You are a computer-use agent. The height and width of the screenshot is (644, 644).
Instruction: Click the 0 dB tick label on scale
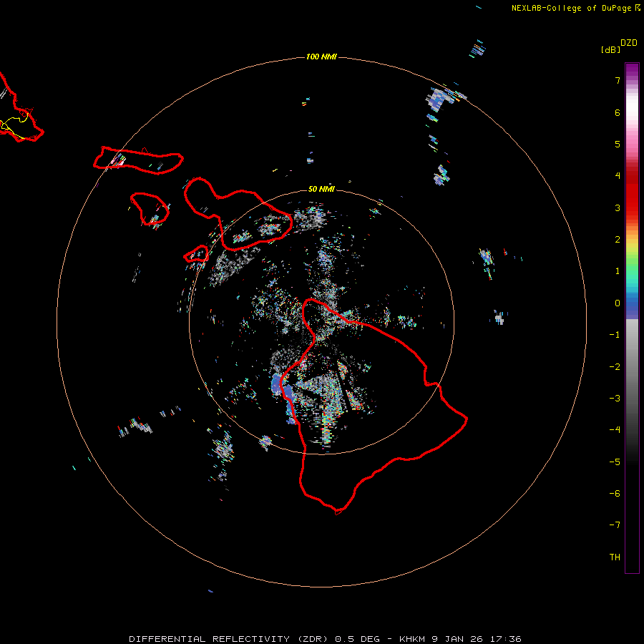coord(618,303)
